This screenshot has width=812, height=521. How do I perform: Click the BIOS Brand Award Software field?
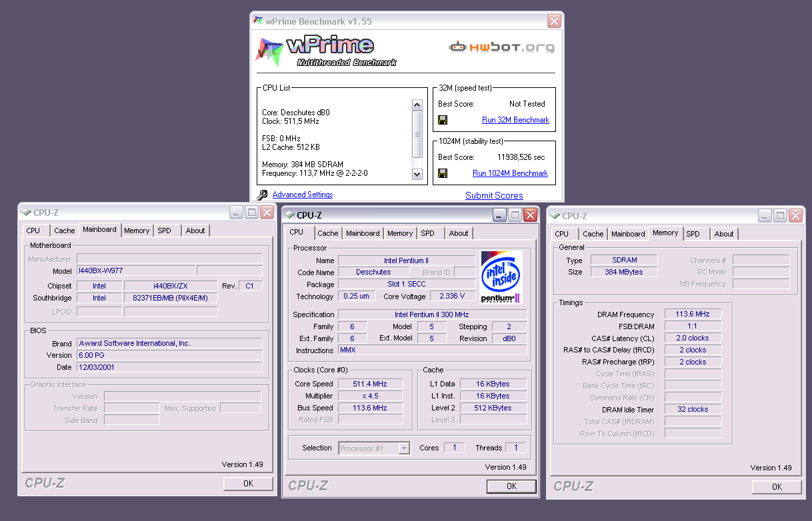click(x=169, y=343)
